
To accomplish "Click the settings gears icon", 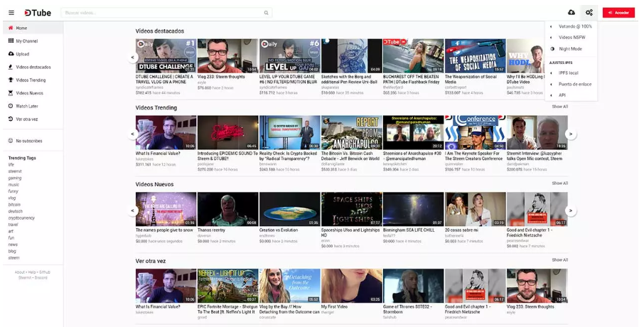I will coord(589,13).
